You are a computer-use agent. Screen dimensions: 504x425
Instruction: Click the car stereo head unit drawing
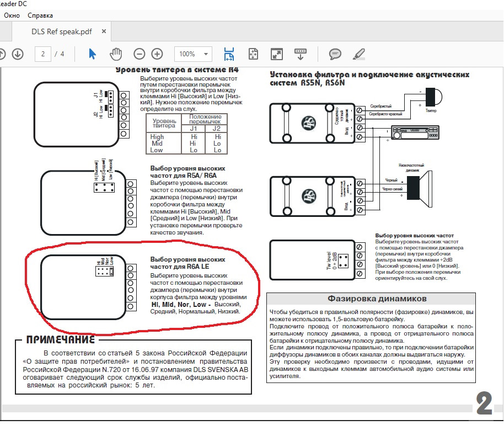click(x=415, y=132)
